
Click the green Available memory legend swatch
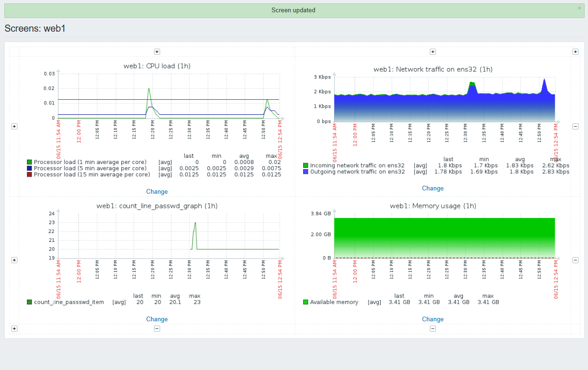click(x=306, y=302)
